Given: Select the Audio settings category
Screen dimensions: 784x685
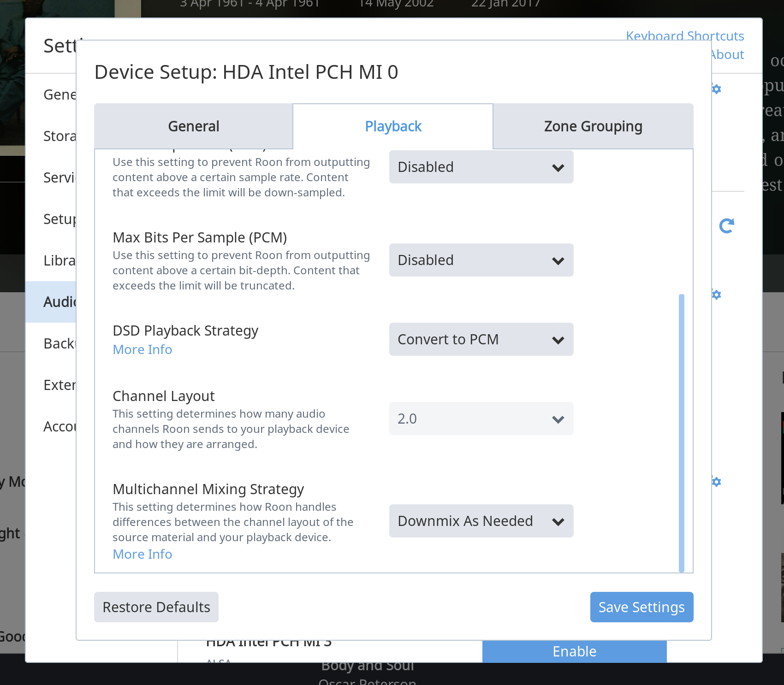Looking at the screenshot, I should click(x=51, y=302).
